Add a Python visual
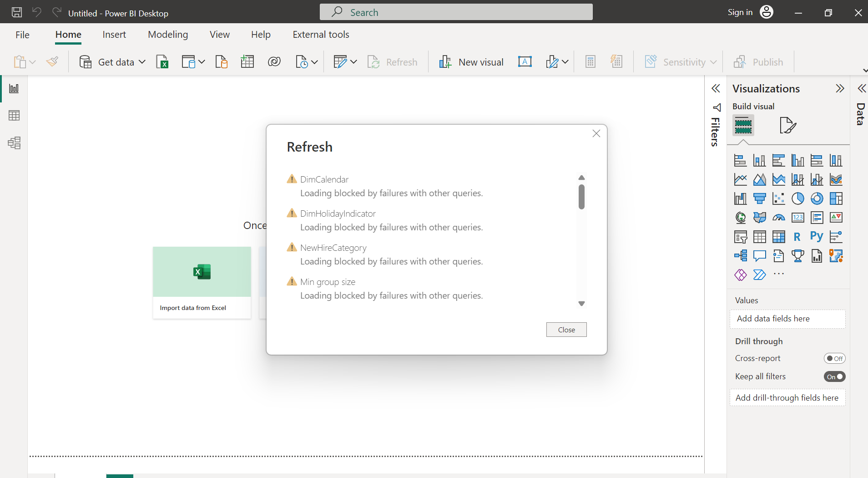 coord(817,237)
